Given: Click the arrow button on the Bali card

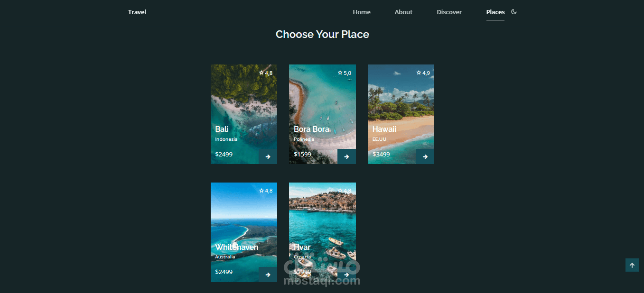Looking at the screenshot, I should pos(268,156).
